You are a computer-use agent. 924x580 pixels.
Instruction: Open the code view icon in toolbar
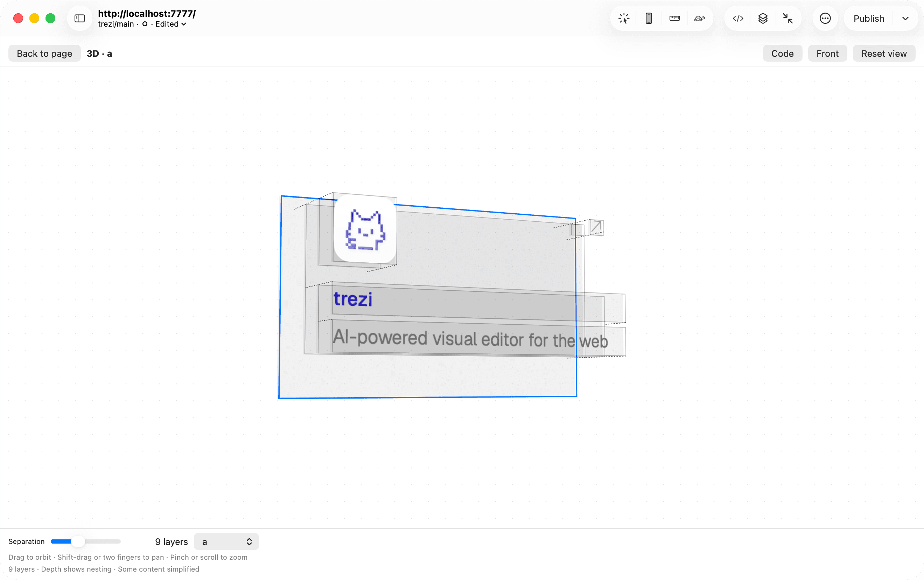tap(738, 19)
